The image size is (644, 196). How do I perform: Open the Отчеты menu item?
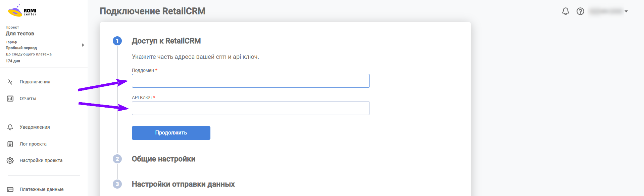coord(28,99)
